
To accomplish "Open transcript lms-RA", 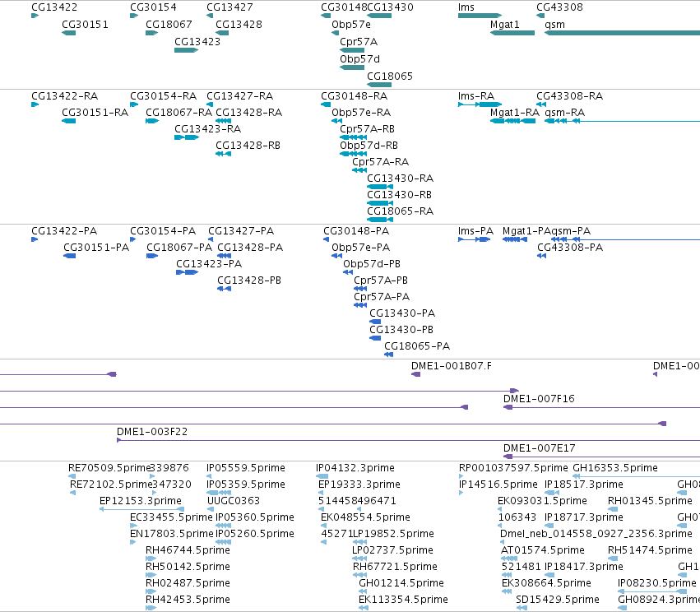I will tap(480, 104).
